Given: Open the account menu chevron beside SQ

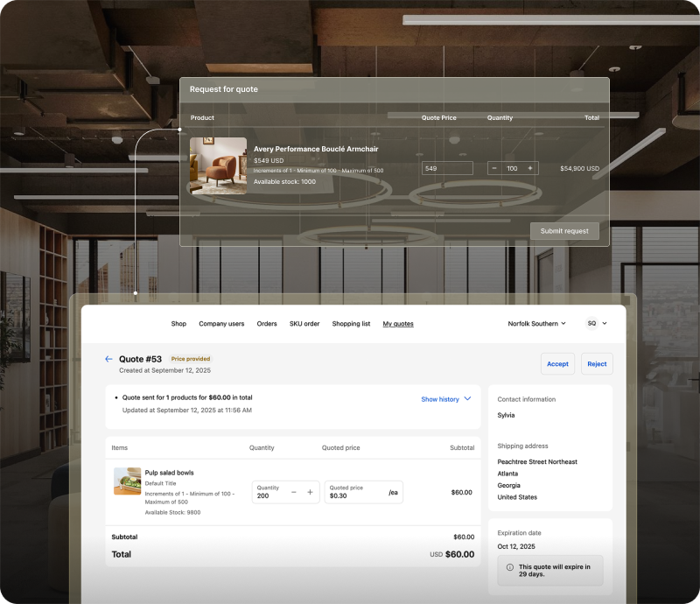Looking at the screenshot, I should tap(605, 323).
